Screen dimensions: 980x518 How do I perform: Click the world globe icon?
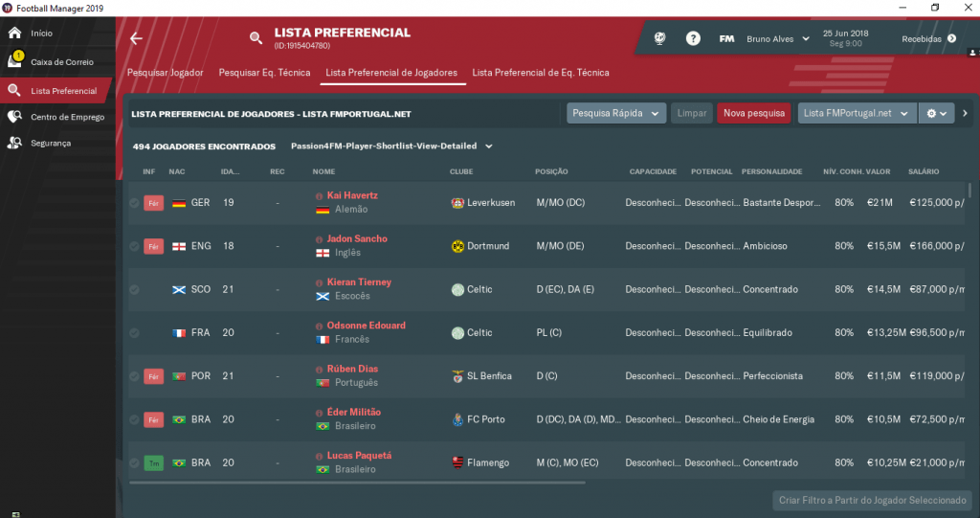[659, 39]
